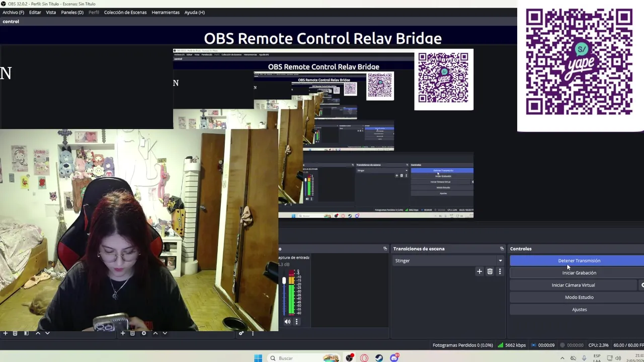Move selected source down with arrow
This screenshot has height=362, width=644.
point(165,333)
